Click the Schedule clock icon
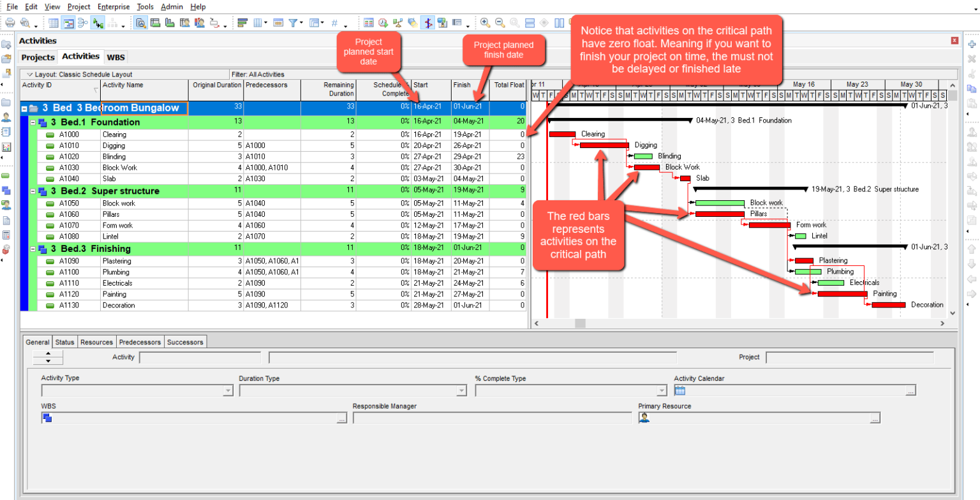The width and height of the screenshot is (980, 500). [383, 23]
